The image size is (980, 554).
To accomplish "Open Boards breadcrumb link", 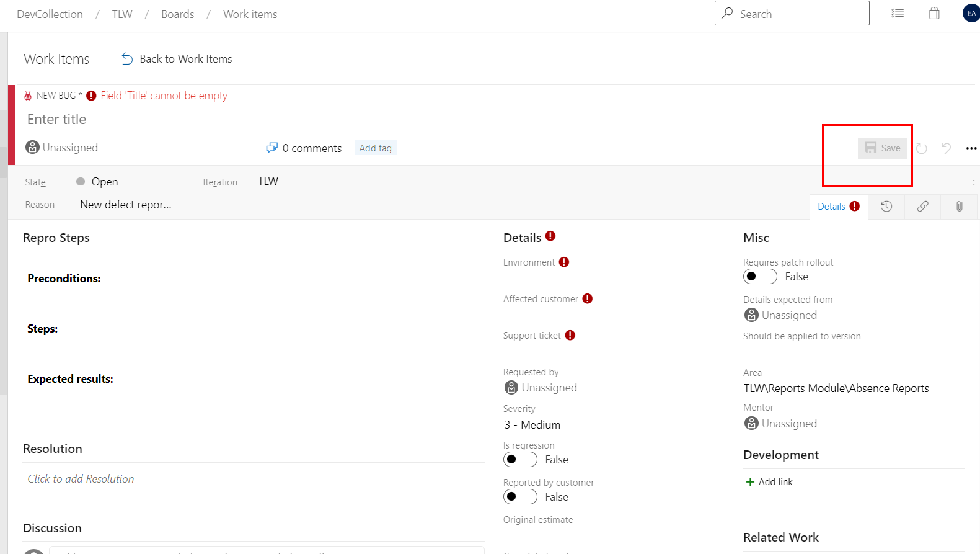I will pos(177,14).
